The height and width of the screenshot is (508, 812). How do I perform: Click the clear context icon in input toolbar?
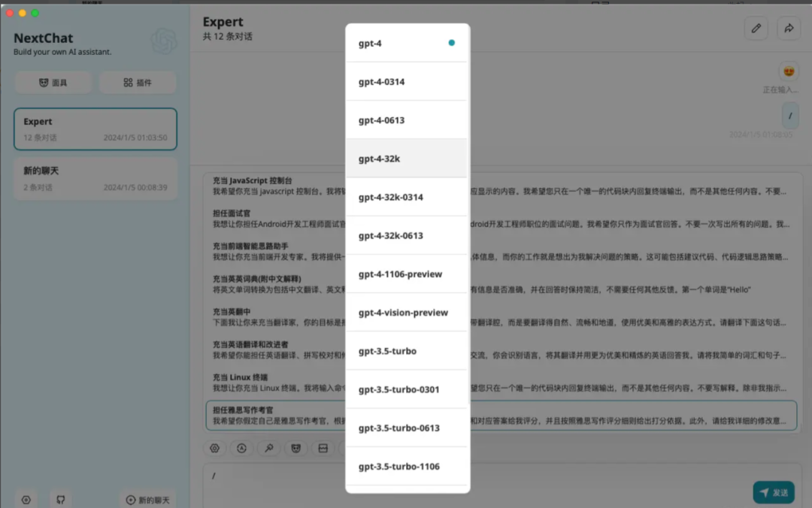(x=323, y=448)
